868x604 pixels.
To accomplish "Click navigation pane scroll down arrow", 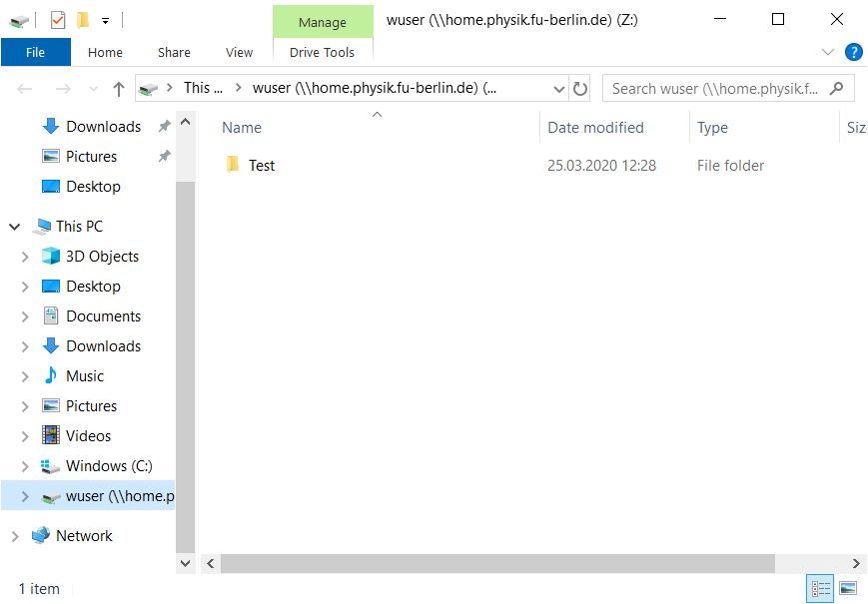I will pos(186,564).
